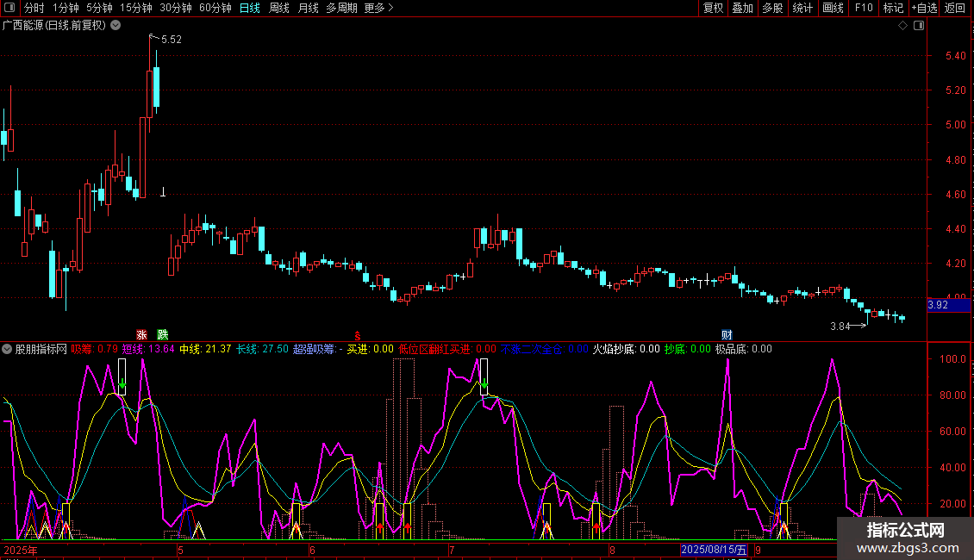Click the 股朋指标网 indicator name
Viewport: 974px width, 560px height.
click(x=41, y=349)
